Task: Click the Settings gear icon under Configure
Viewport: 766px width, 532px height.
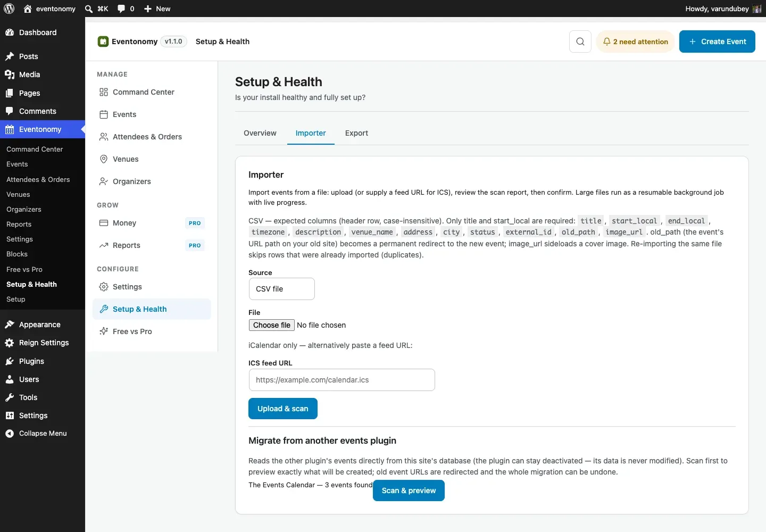Action: click(x=104, y=287)
